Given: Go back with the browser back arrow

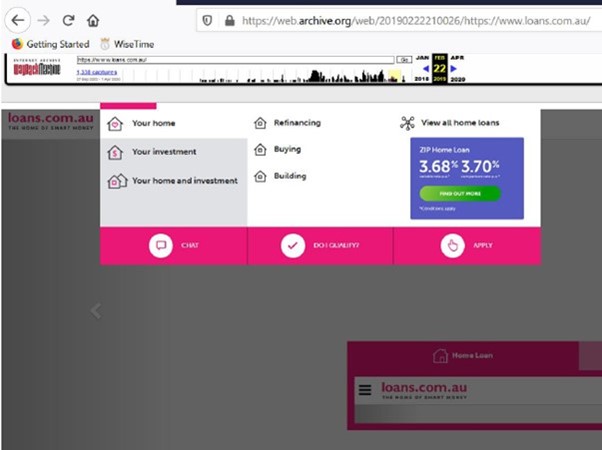Looking at the screenshot, I should 18,20.
